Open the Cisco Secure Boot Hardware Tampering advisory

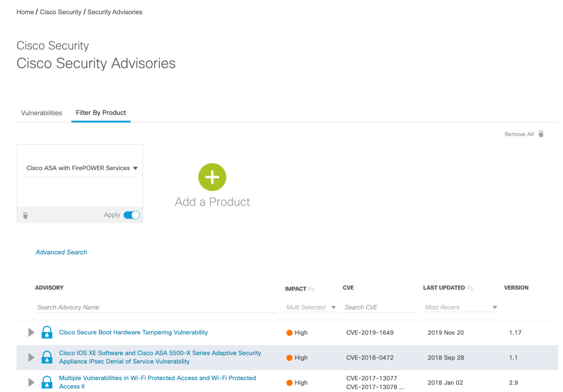[x=133, y=332]
